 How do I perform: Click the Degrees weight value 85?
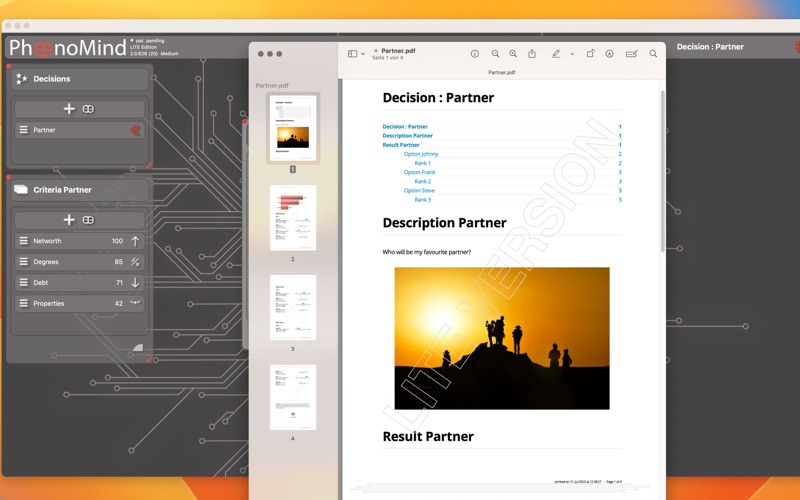[x=118, y=262]
